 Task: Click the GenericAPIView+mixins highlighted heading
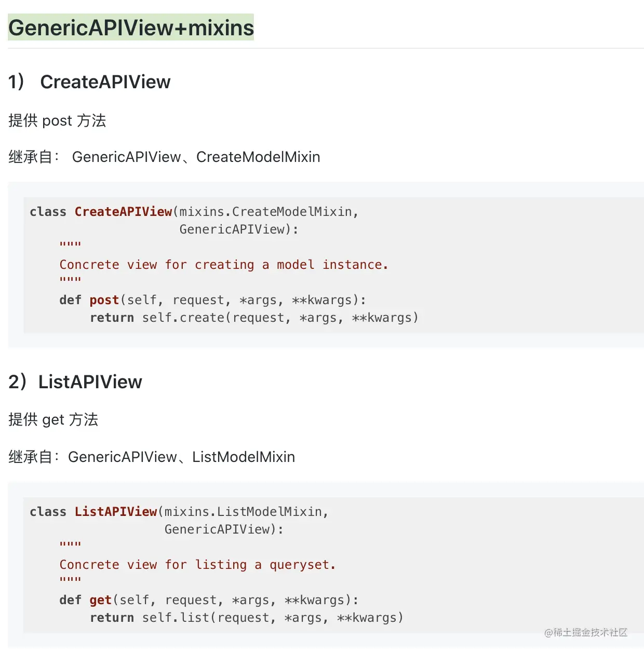[x=131, y=28]
